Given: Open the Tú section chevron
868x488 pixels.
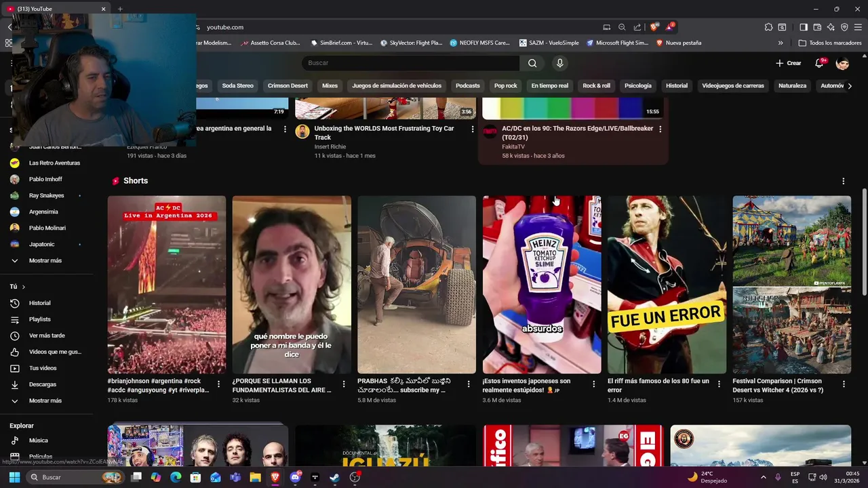Looking at the screenshot, I should (23, 287).
